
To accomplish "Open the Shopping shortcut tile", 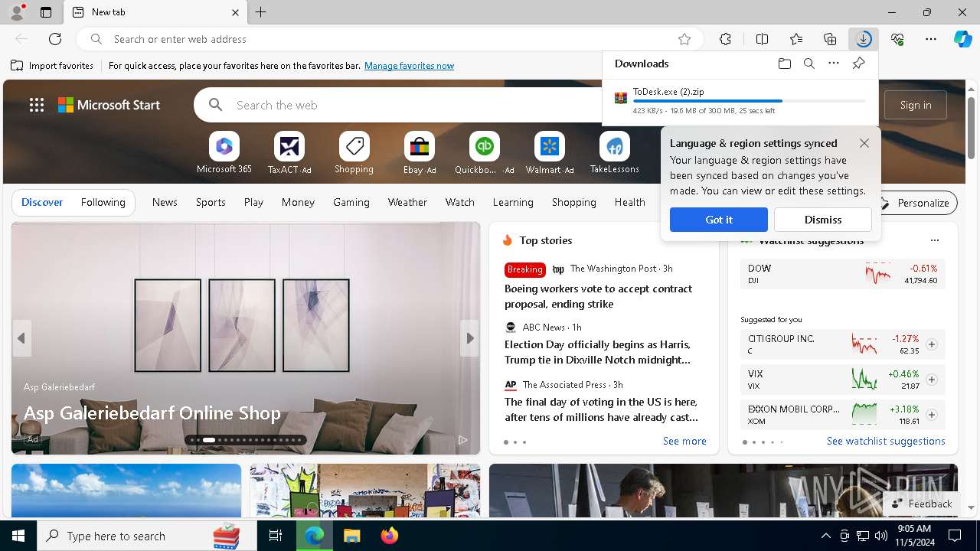I will pyautogui.click(x=354, y=153).
